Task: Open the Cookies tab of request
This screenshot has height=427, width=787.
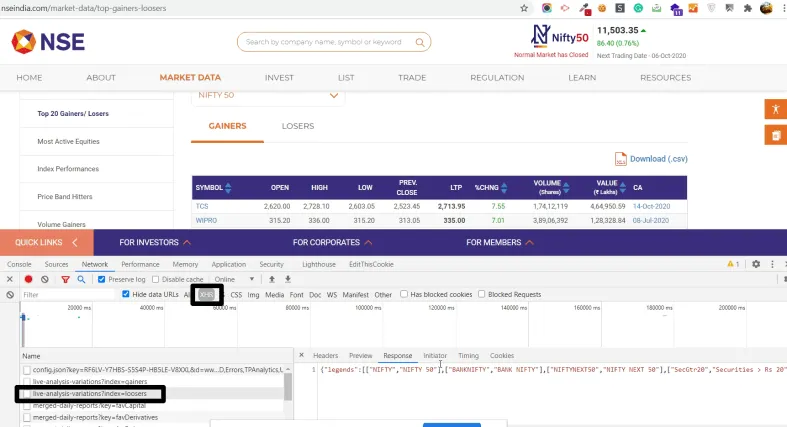Action: [502, 355]
